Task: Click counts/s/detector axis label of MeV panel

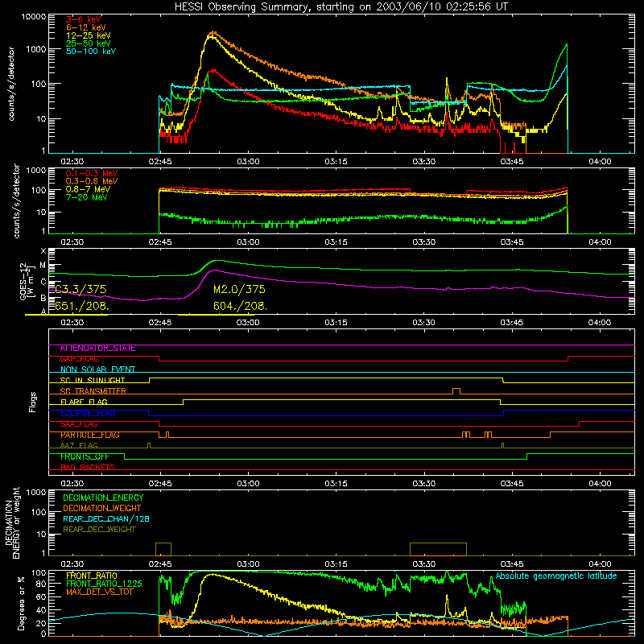Action: 16,200
